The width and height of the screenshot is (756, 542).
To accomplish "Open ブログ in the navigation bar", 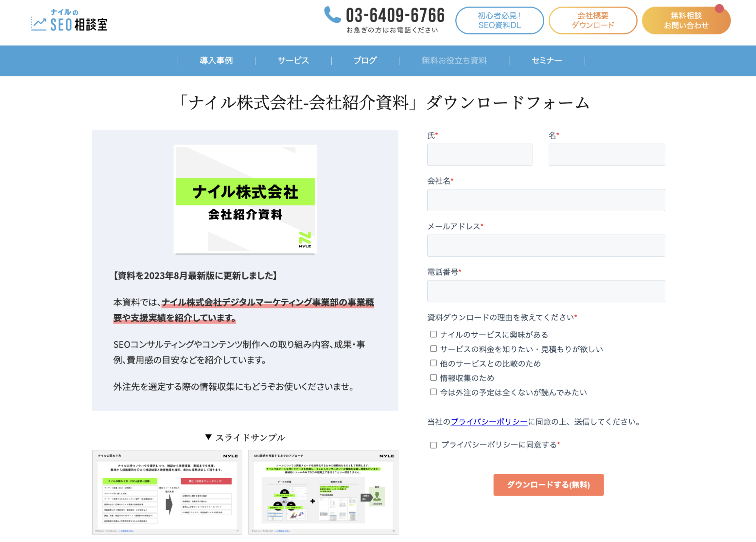I will point(365,60).
